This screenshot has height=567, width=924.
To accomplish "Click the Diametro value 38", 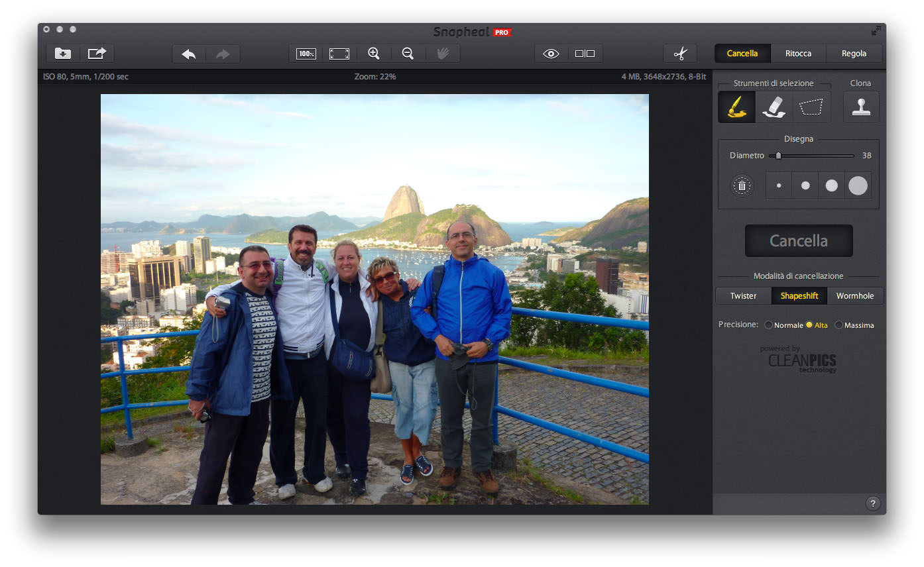I will click(x=867, y=156).
